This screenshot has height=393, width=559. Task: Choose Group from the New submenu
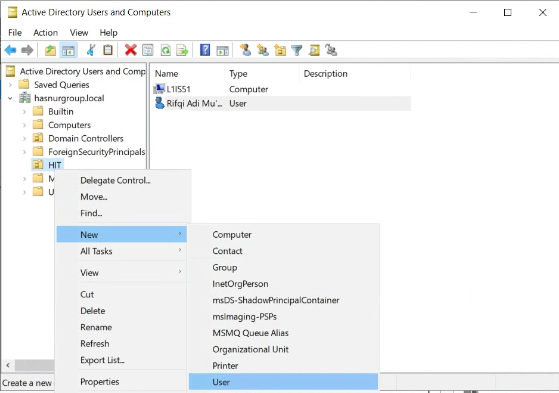(283, 267)
